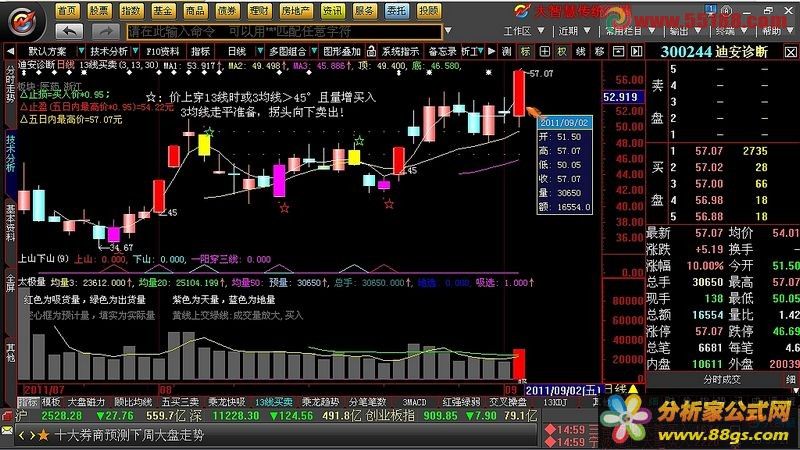
Task: Expand the command input history dropdown
Action: point(448,31)
